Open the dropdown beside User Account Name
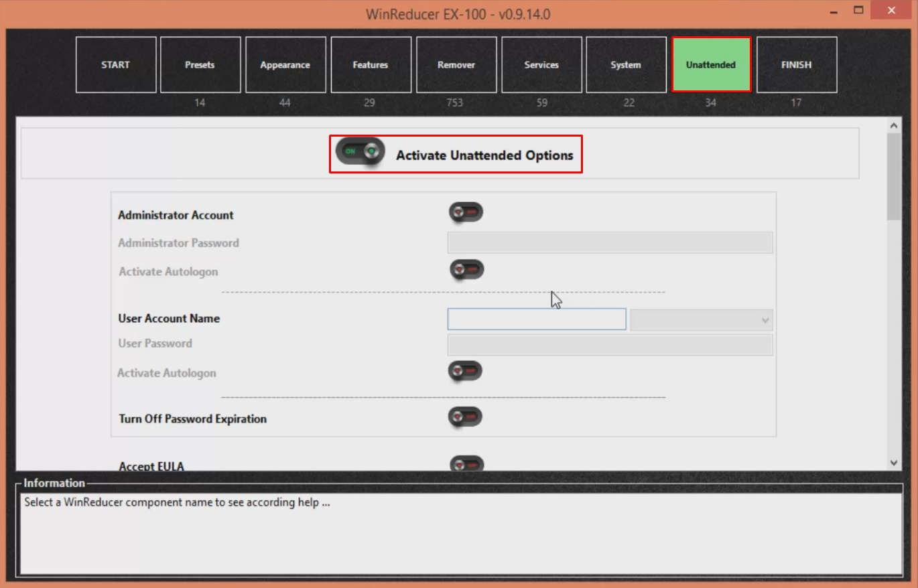Image resolution: width=918 pixels, height=588 pixels. coord(702,320)
